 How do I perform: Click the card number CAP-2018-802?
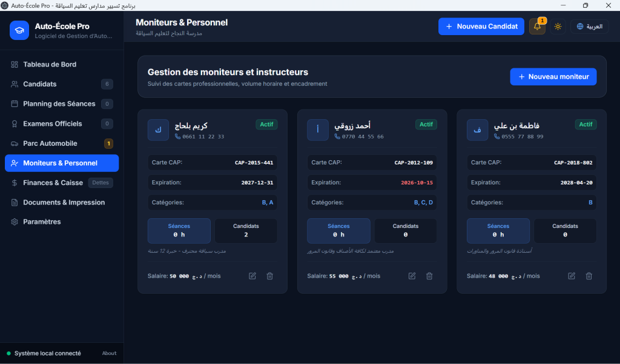click(x=573, y=163)
